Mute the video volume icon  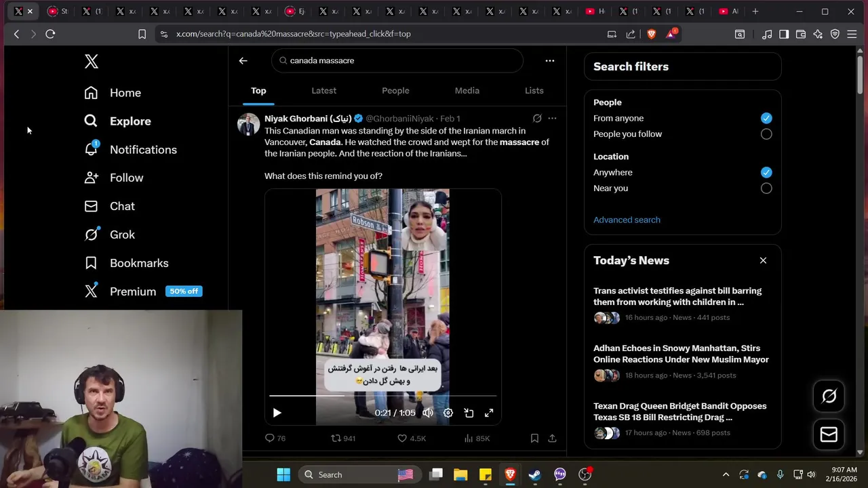[428, 413]
